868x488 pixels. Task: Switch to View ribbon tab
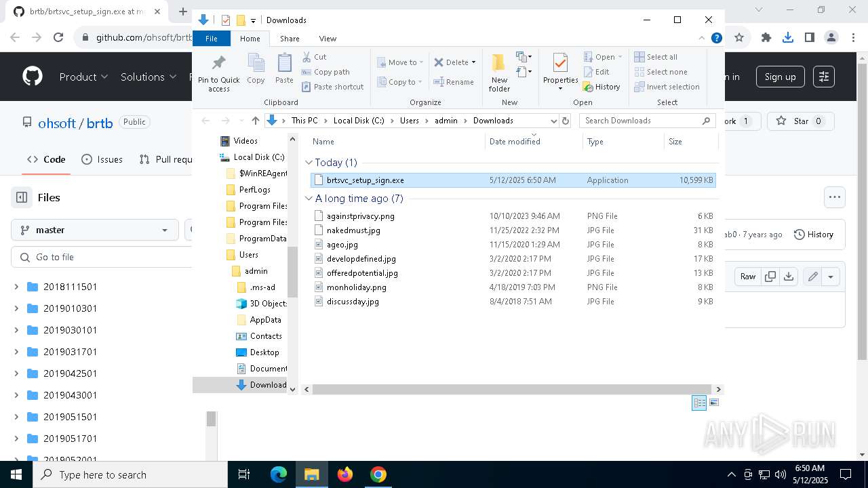[328, 39]
